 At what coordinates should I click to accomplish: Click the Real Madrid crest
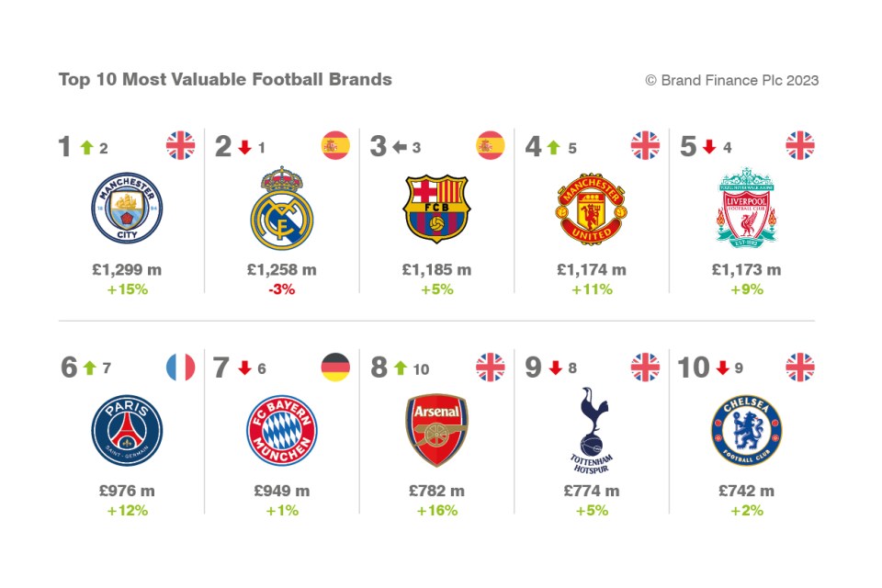282,208
